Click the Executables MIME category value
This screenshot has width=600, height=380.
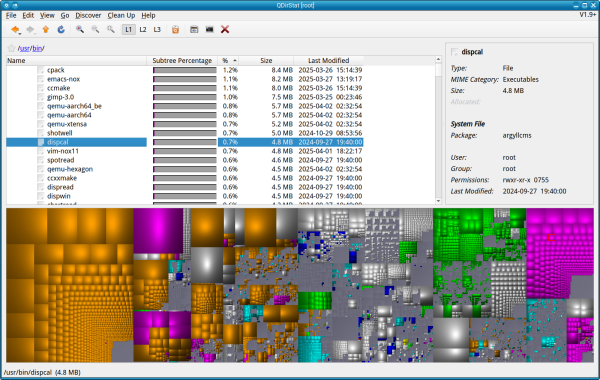pos(520,80)
